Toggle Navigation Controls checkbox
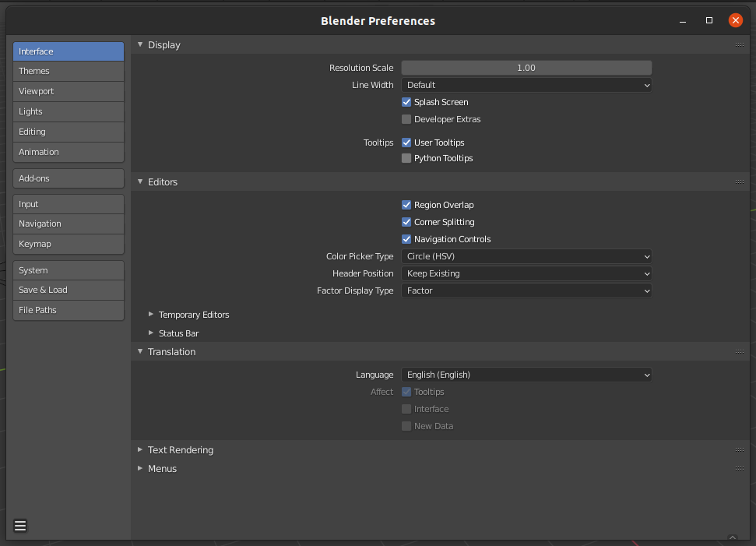This screenshot has width=756, height=546. click(x=406, y=239)
